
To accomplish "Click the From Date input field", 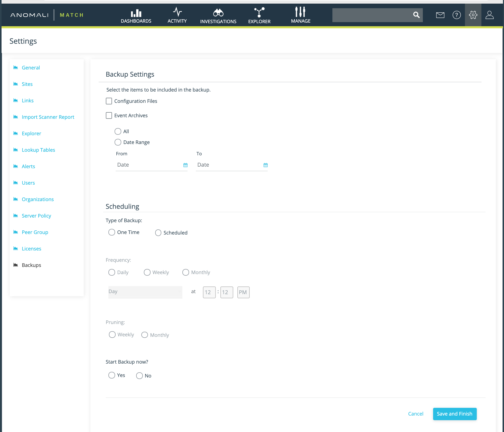I will (x=152, y=165).
